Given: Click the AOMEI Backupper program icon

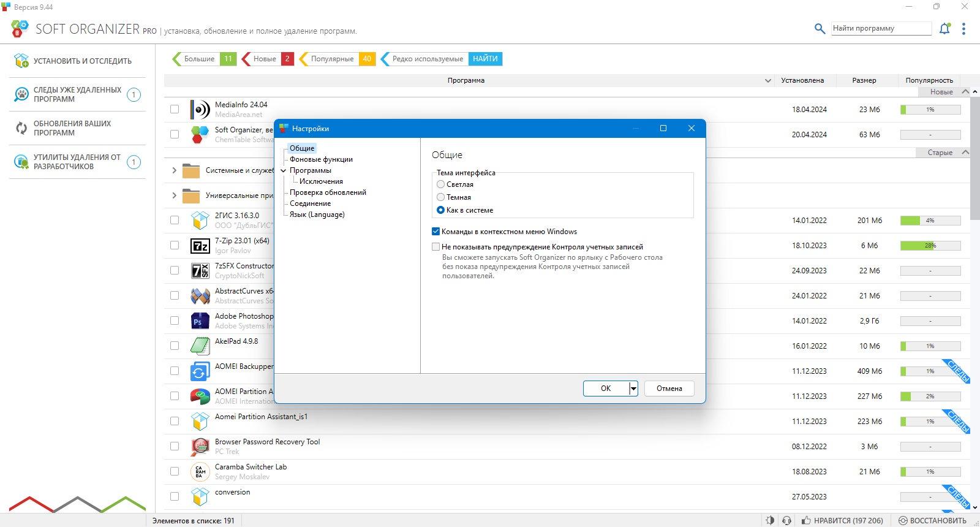Looking at the screenshot, I should pos(200,371).
